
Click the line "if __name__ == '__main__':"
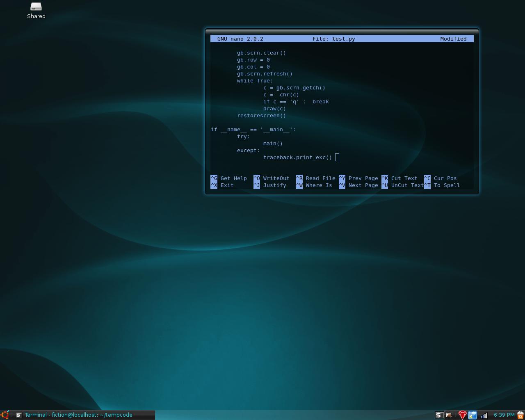click(253, 129)
